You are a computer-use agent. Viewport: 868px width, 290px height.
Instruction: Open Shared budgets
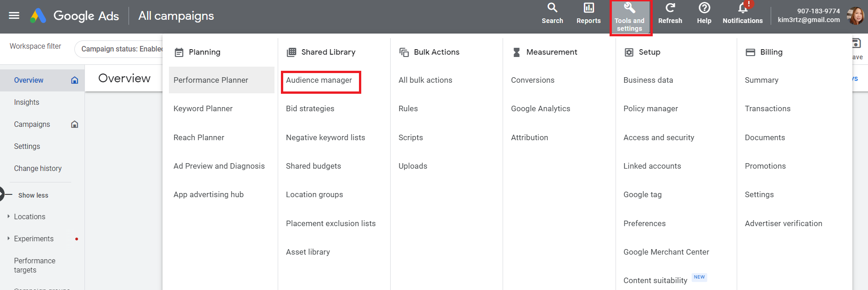(x=314, y=166)
